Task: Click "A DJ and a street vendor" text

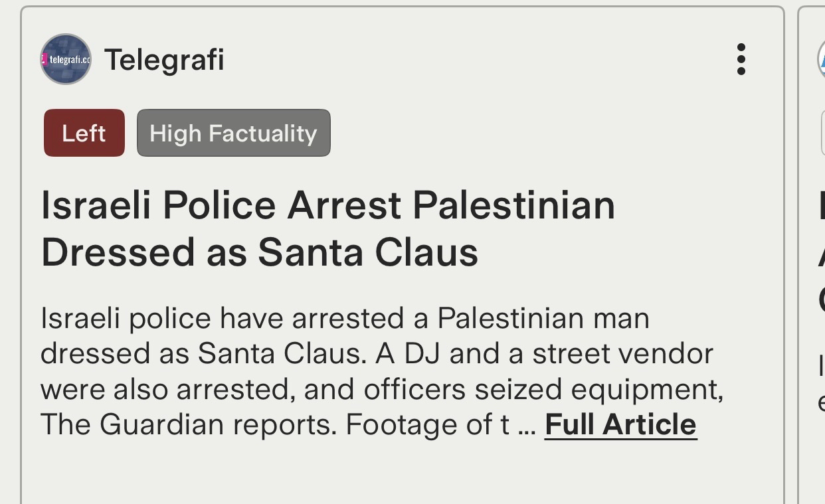Action: pyautogui.click(x=544, y=354)
